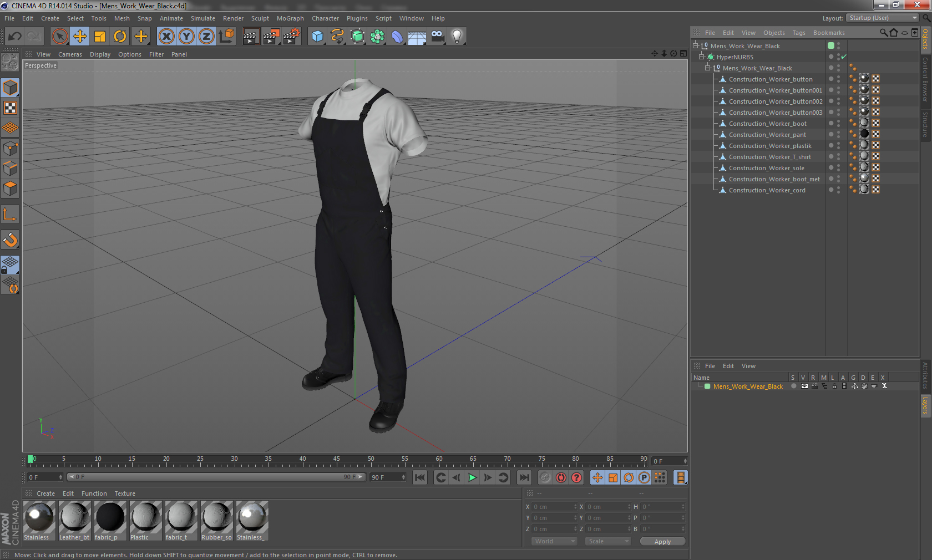Open the Content Browser side tab
The width and height of the screenshot is (932, 560).
[925, 79]
